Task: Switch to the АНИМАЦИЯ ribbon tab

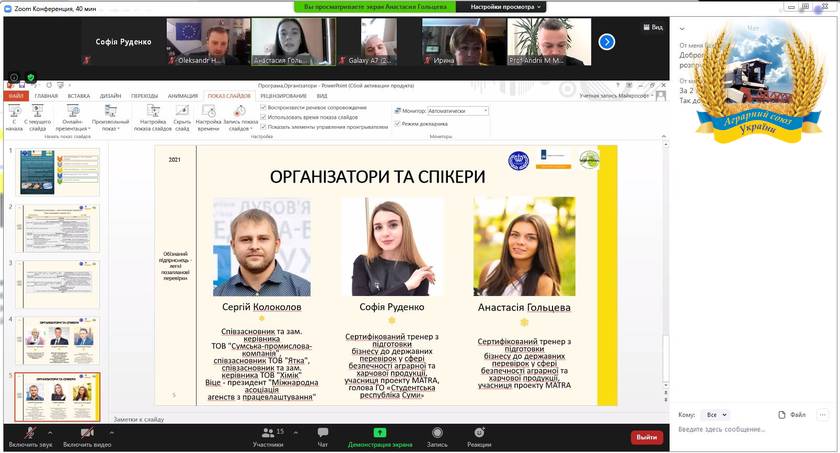Action: (x=183, y=96)
